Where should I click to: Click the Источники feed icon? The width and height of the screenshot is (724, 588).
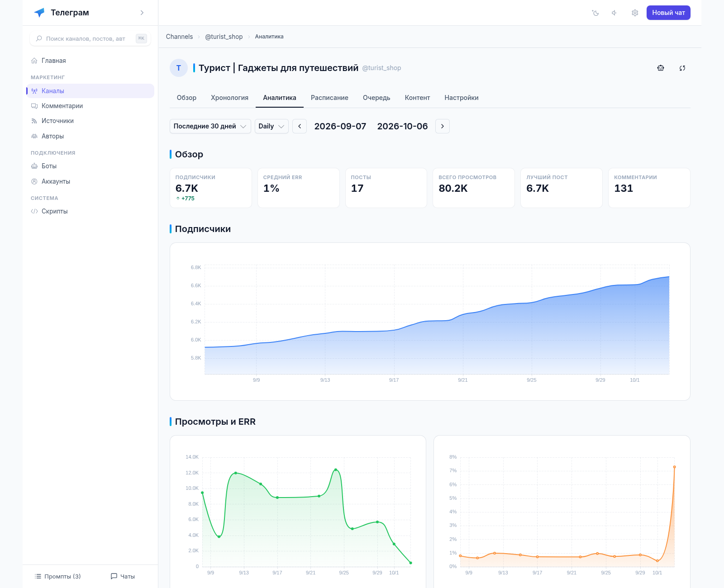(x=34, y=121)
